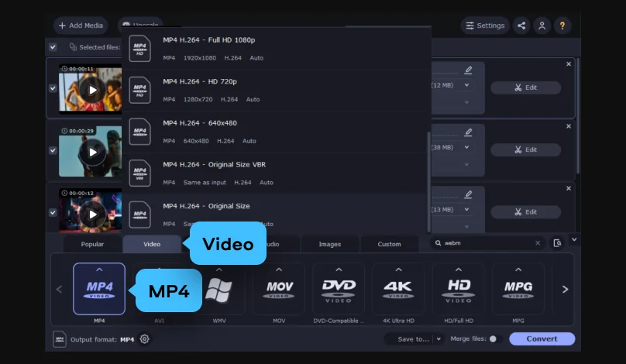This screenshot has width=626, height=364.
Task: Open the share icon in top bar
Action: click(x=521, y=26)
